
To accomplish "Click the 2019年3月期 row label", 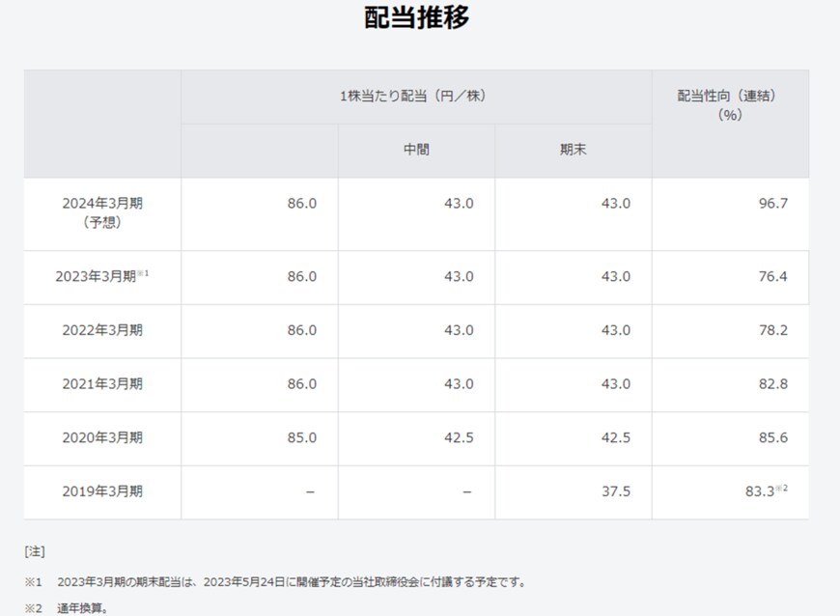I will pyautogui.click(x=102, y=489).
